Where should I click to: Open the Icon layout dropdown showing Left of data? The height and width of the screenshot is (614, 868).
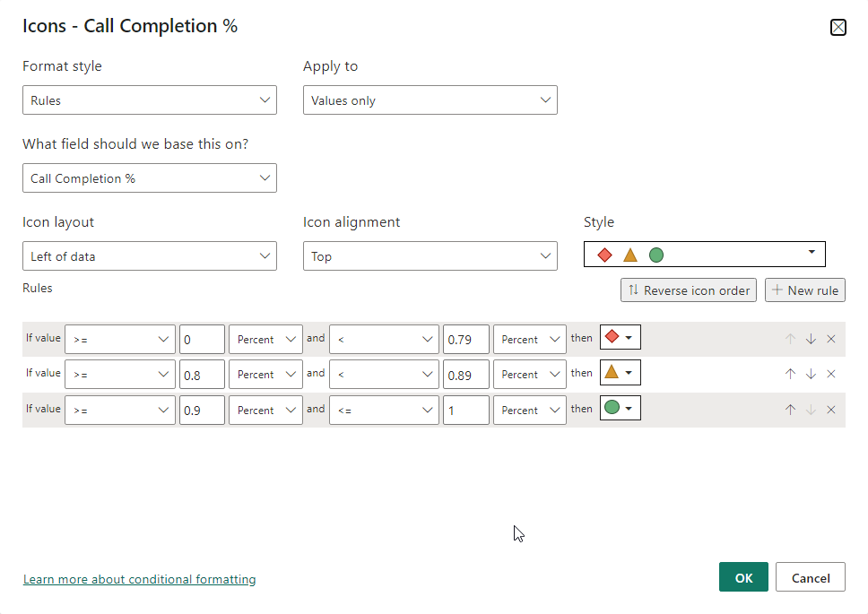pyautogui.click(x=150, y=256)
